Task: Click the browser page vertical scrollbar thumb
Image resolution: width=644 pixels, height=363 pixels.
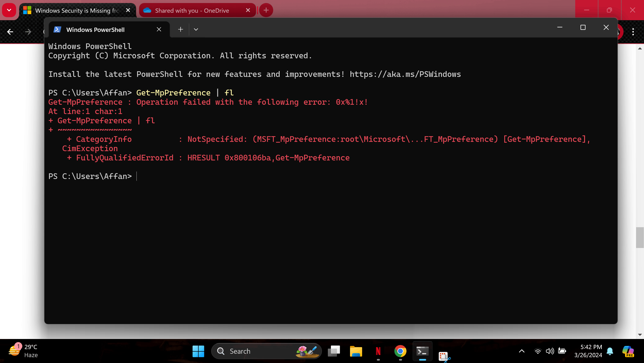Action: [x=640, y=237]
